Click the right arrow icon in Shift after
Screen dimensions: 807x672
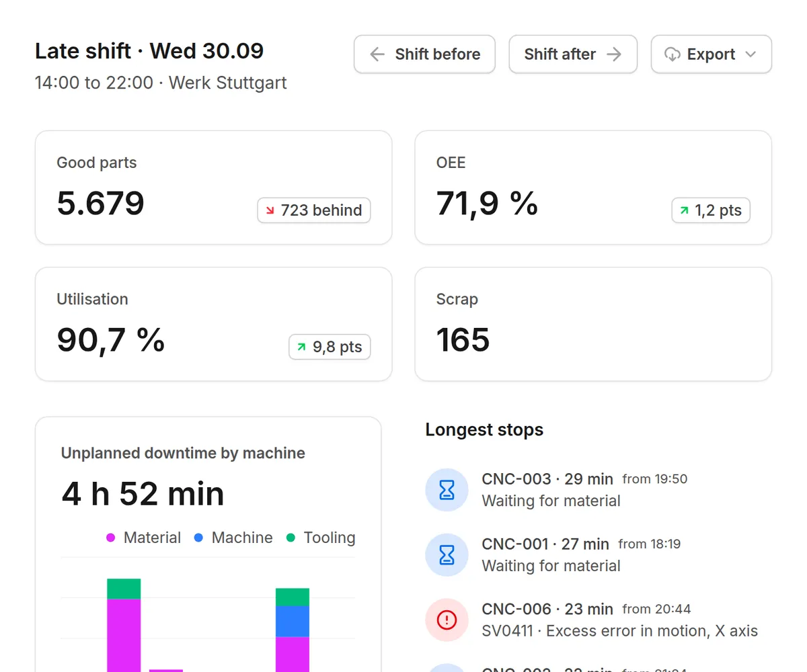pos(614,54)
